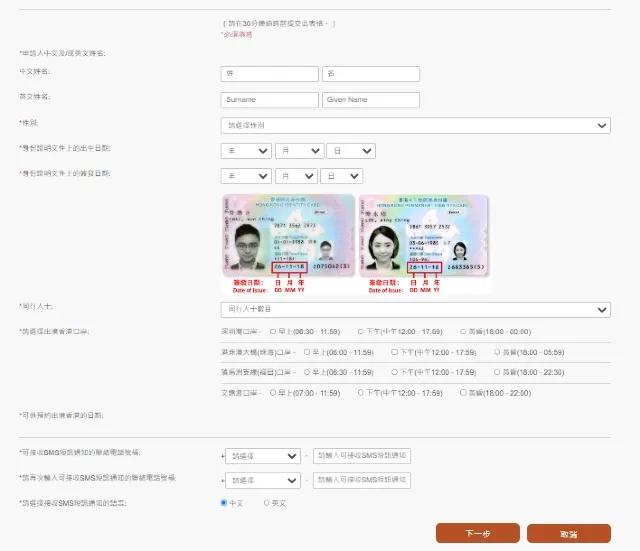Click the old-style Hong Kong ID card sample image
Viewport: 640px width, 551px height.
coord(287,235)
